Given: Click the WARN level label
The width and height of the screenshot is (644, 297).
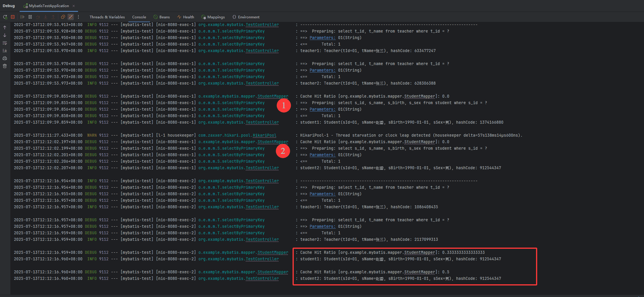Looking at the screenshot, I should (x=92, y=135).
